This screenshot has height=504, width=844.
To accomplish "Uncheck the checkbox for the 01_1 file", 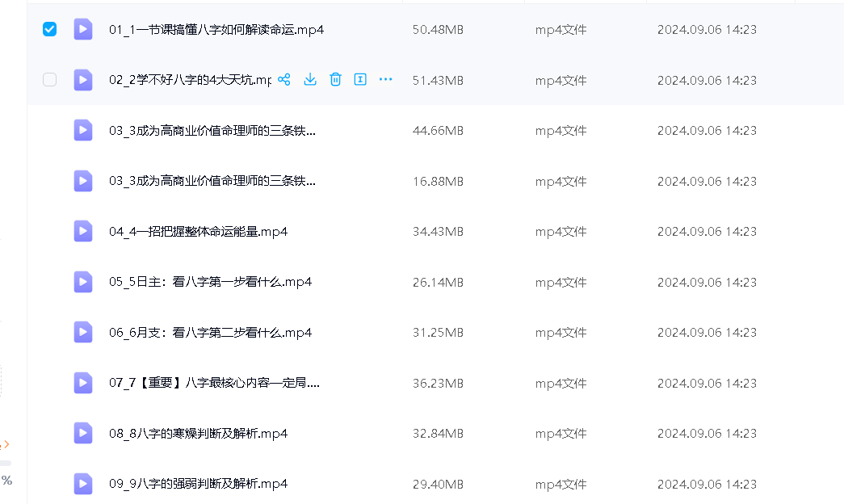I will (49, 29).
